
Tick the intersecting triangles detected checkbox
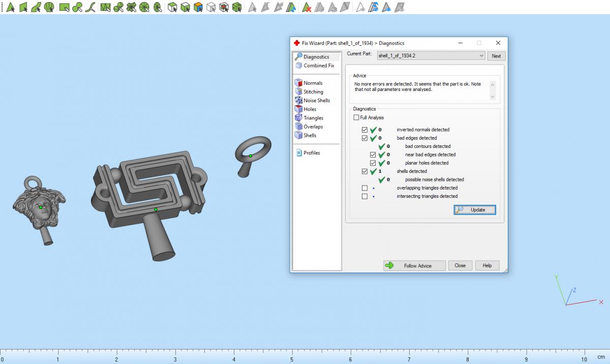click(x=364, y=196)
